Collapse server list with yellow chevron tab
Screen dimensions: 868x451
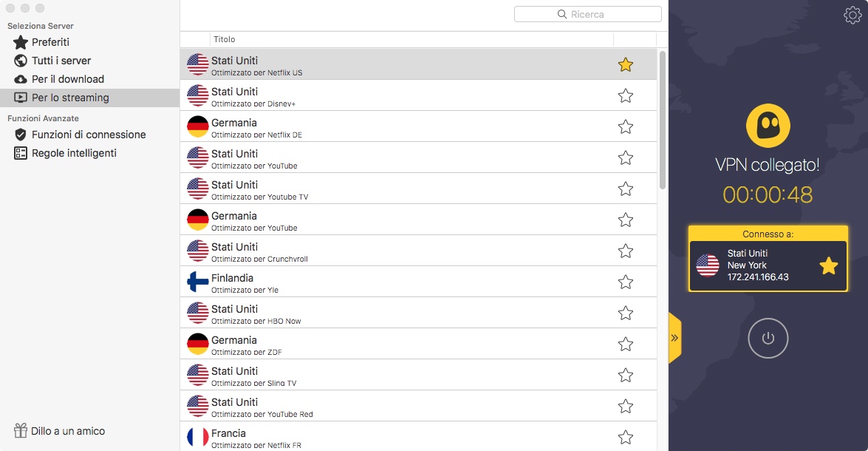tap(674, 338)
